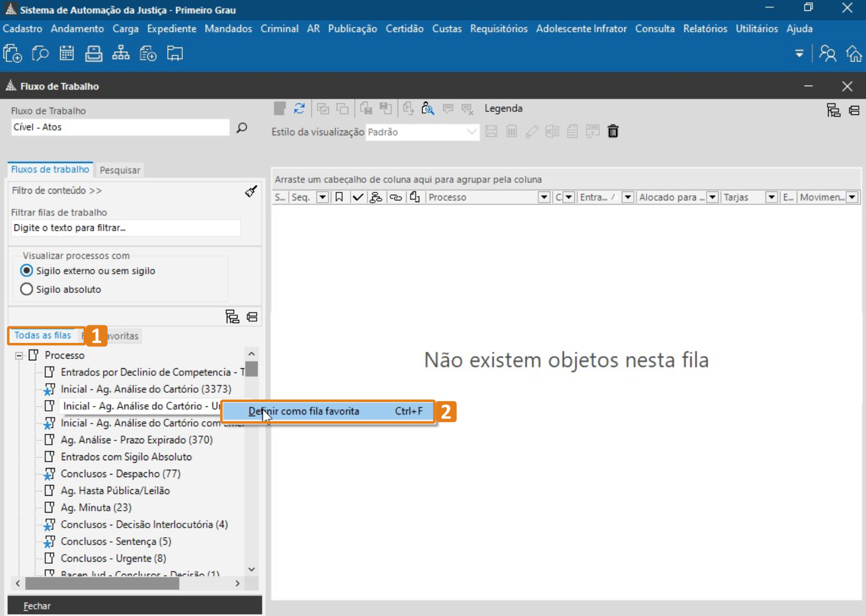Select Sigilo externo ou sem sigilo option
The image size is (866, 616).
[26, 271]
